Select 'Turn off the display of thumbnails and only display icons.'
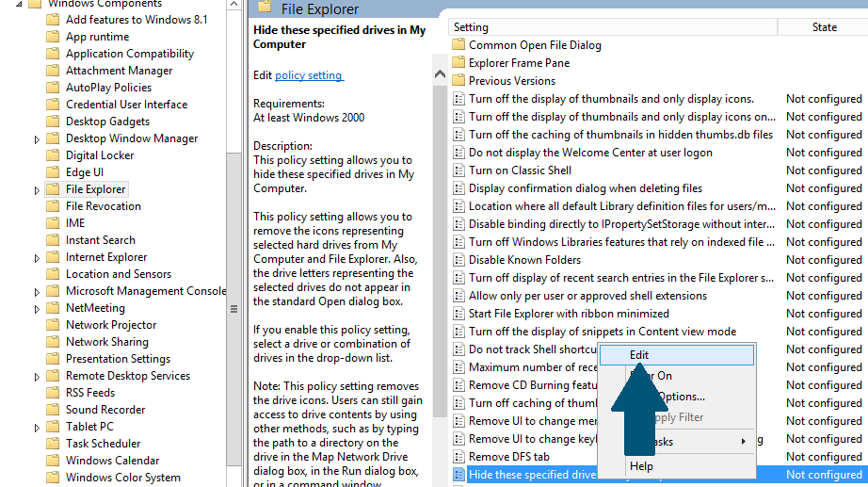The image size is (868, 487). 611,99
